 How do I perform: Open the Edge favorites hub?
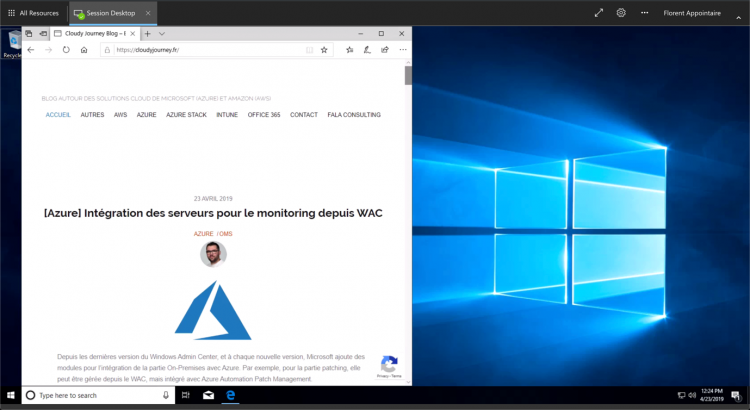click(x=350, y=50)
